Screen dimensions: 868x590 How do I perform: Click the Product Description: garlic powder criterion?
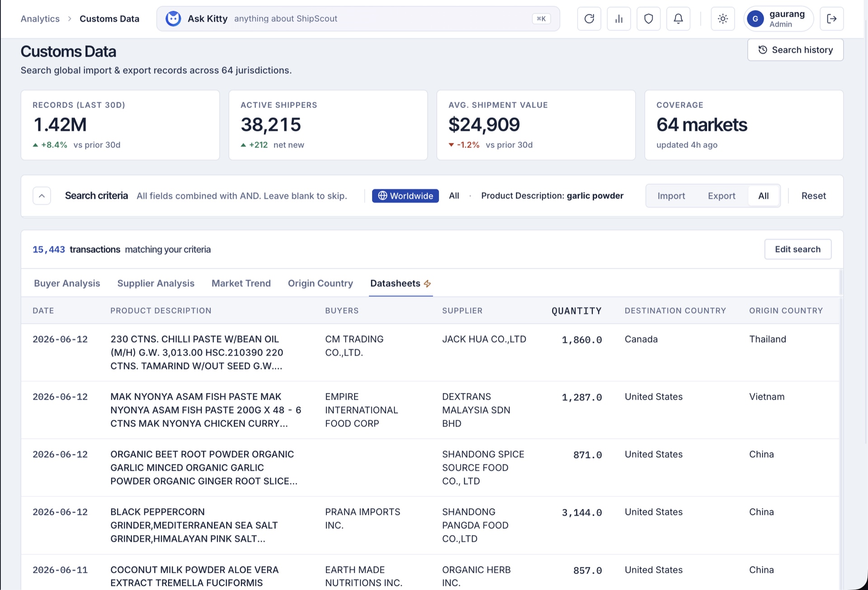552,196
